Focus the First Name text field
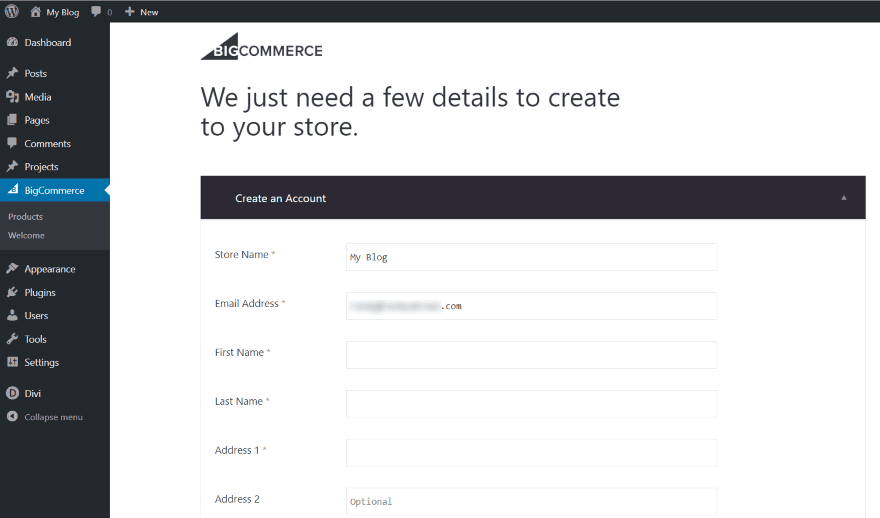The width and height of the screenshot is (880, 518). tap(531, 355)
